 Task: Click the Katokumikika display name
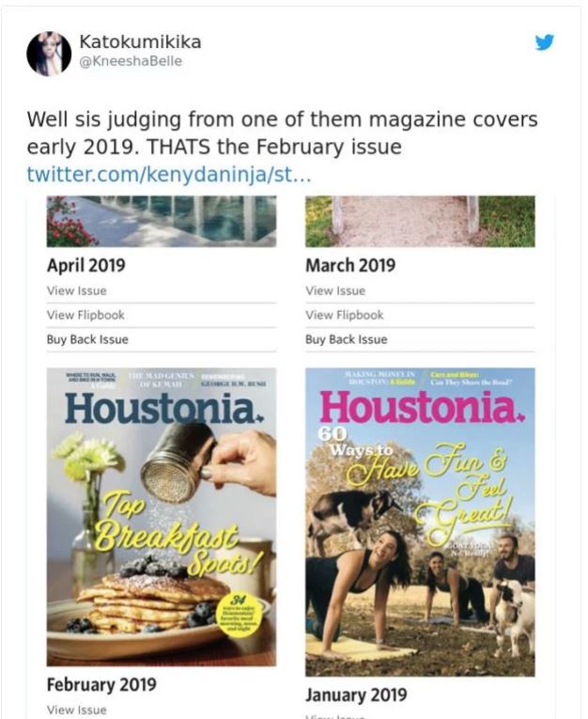(x=140, y=42)
